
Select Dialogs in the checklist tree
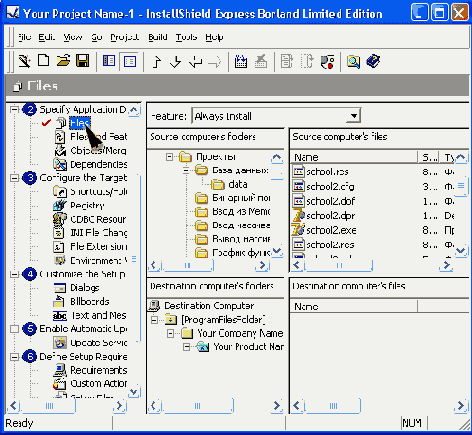pos(84,287)
